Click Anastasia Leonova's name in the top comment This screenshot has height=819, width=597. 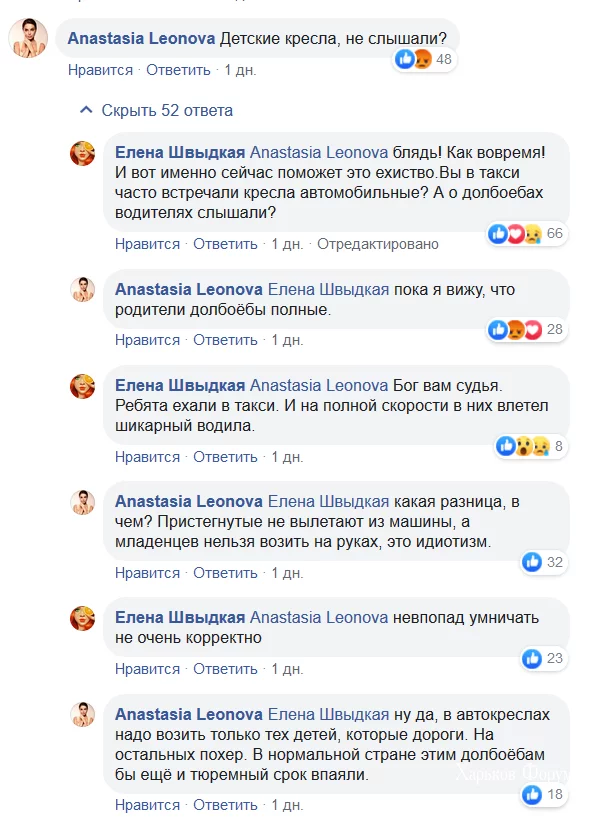click(x=142, y=38)
